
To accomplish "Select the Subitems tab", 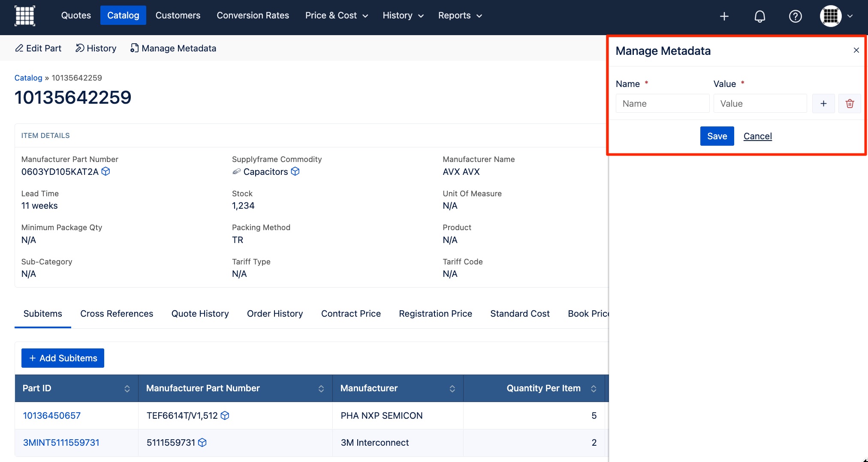I will click(x=43, y=314).
